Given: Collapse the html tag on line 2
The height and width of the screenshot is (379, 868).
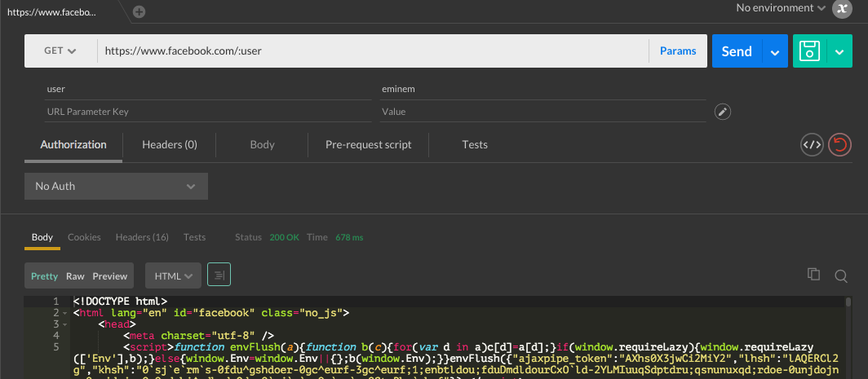Looking at the screenshot, I should click(65, 314).
